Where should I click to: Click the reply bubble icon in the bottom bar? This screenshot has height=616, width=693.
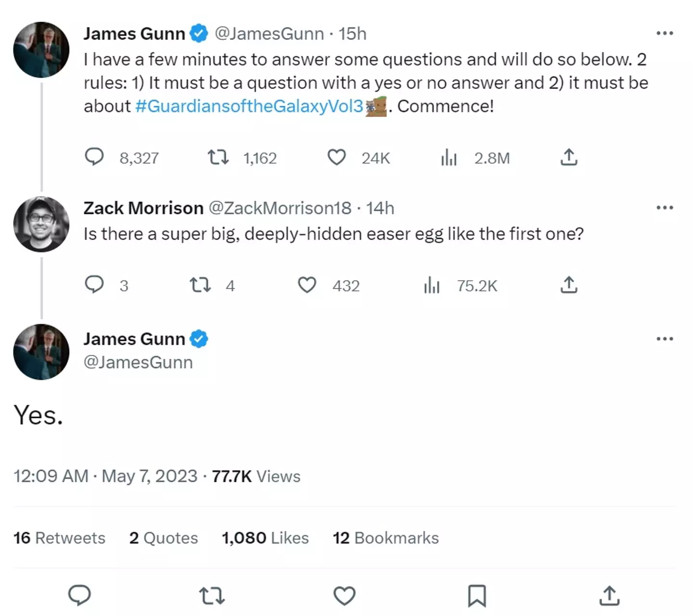(80, 596)
